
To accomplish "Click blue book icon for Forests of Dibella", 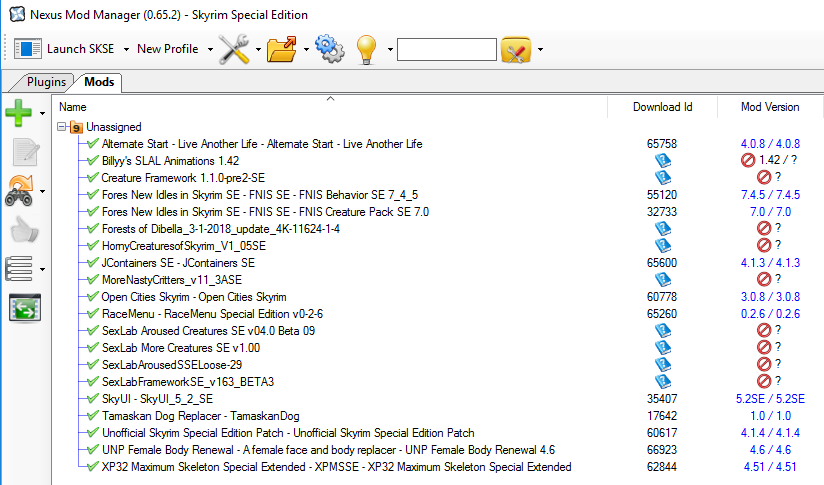I will [663, 229].
